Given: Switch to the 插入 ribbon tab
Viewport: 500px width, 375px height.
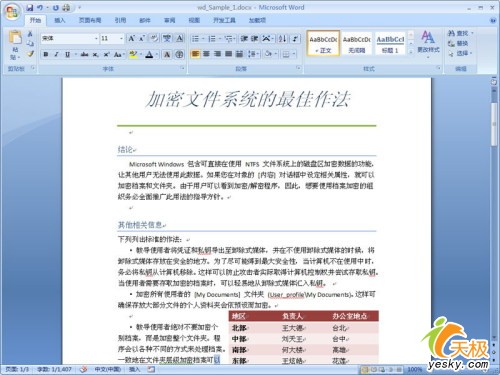Looking at the screenshot, I should coord(60,20).
